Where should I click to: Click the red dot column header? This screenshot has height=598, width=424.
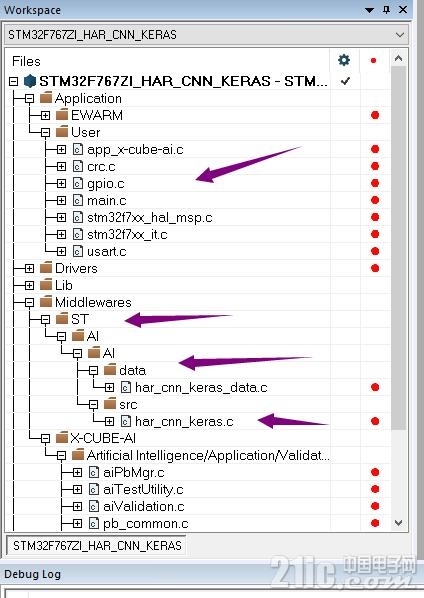pyautogui.click(x=373, y=60)
